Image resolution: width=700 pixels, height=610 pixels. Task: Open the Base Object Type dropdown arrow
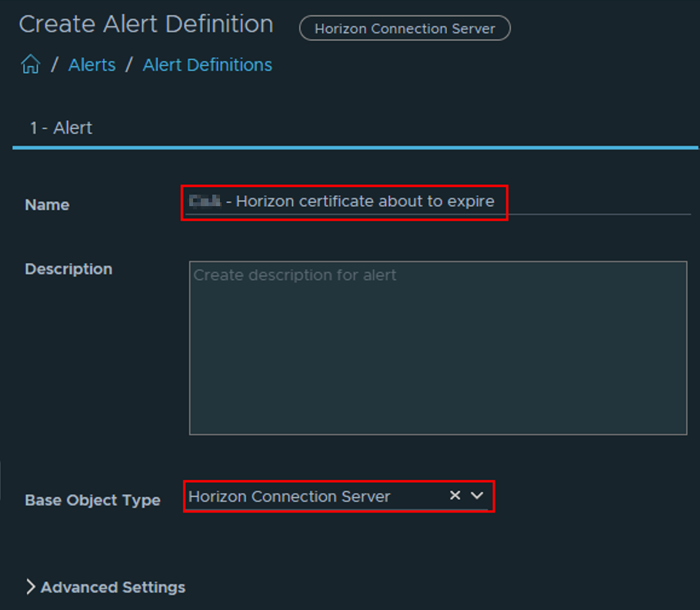click(x=477, y=495)
